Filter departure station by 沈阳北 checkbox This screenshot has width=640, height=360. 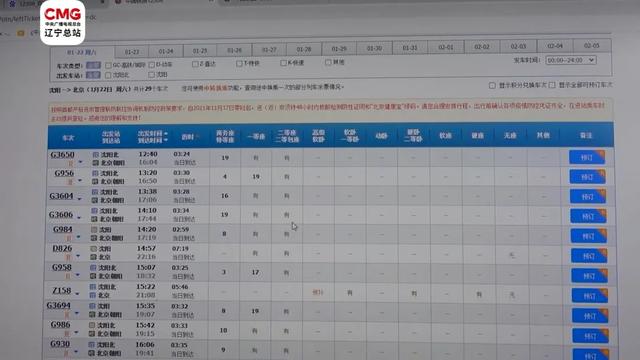[108, 75]
